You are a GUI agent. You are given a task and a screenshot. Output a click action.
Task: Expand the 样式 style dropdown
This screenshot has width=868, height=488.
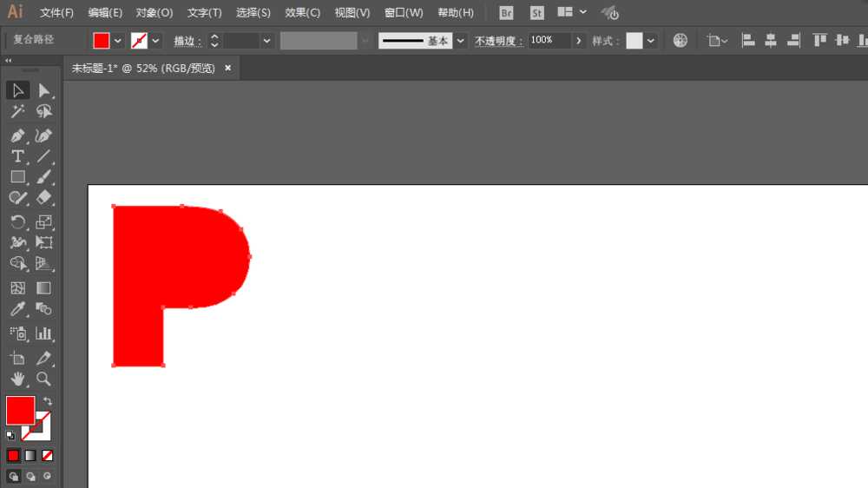651,41
